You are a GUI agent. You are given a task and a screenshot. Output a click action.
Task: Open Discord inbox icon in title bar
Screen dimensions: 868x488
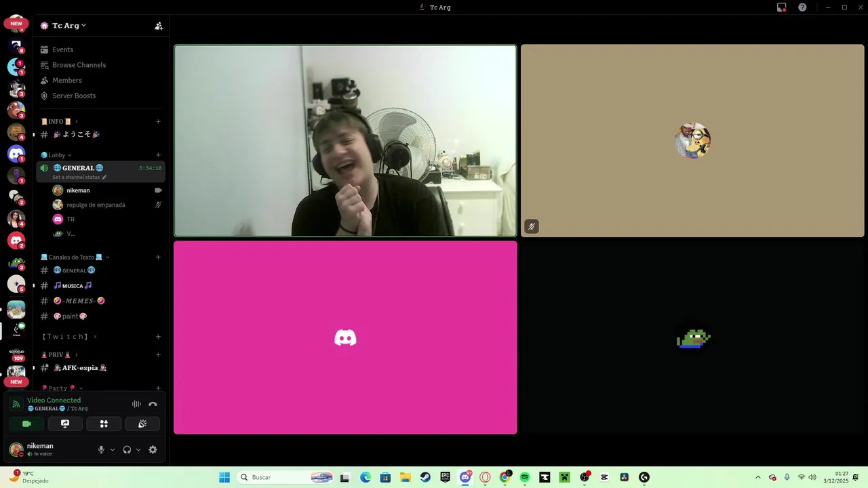tap(782, 7)
